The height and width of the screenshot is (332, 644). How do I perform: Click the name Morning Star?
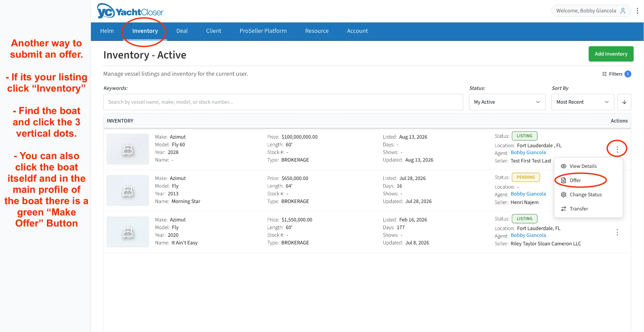186,201
